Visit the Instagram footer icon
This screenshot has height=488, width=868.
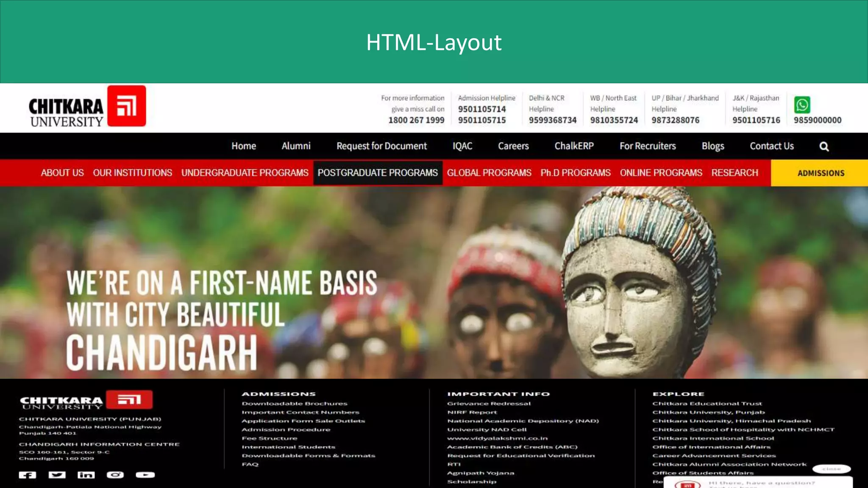(115, 475)
